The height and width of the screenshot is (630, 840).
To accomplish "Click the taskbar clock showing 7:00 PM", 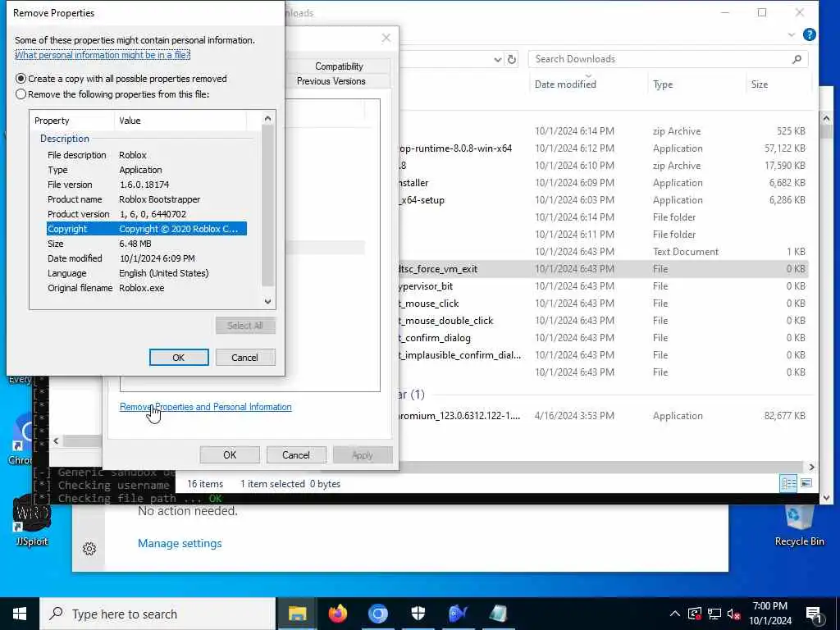I will 769,614.
